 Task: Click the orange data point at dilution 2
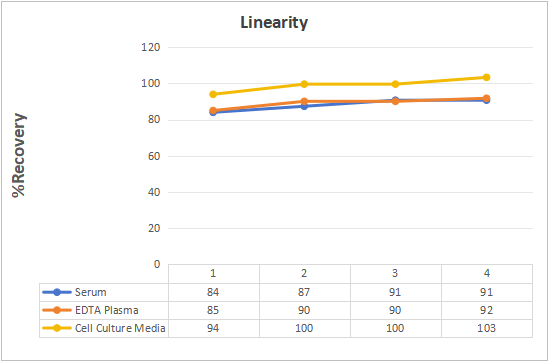click(304, 101)
